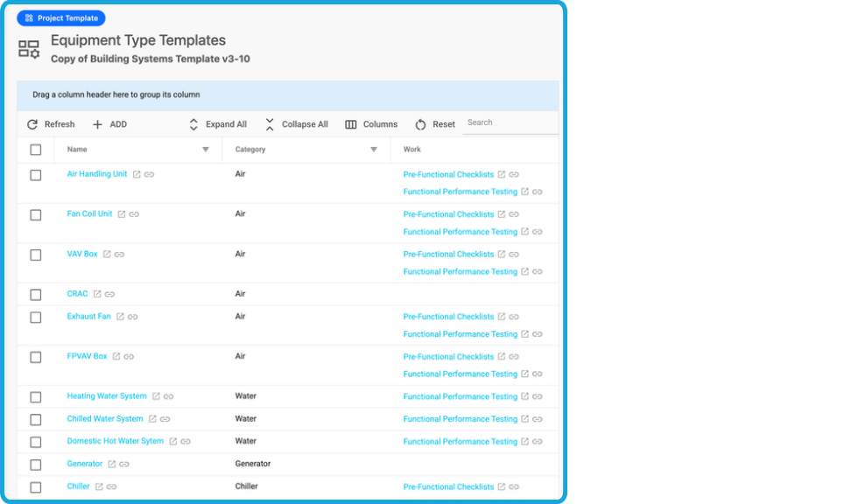Image resolution: width=844 pixels, height=504 pixels.
Task: Open external link icon beside Generator
Action: (x=112, y=465)
